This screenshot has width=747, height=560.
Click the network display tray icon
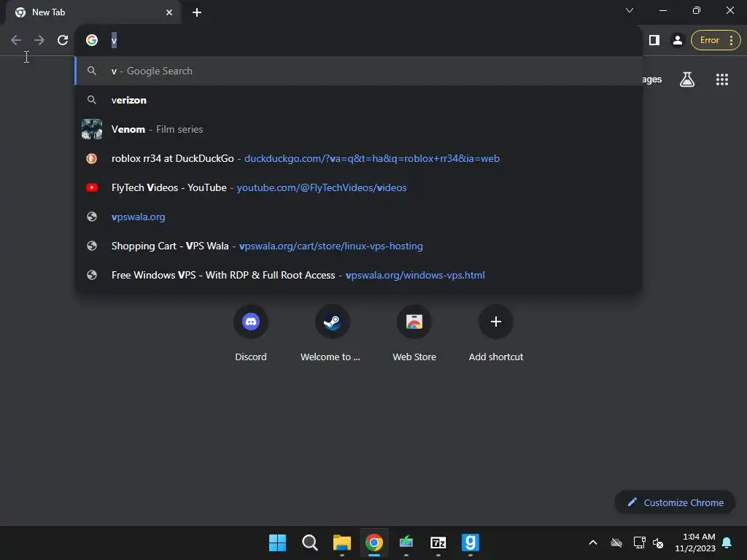(x=639, y=542)
